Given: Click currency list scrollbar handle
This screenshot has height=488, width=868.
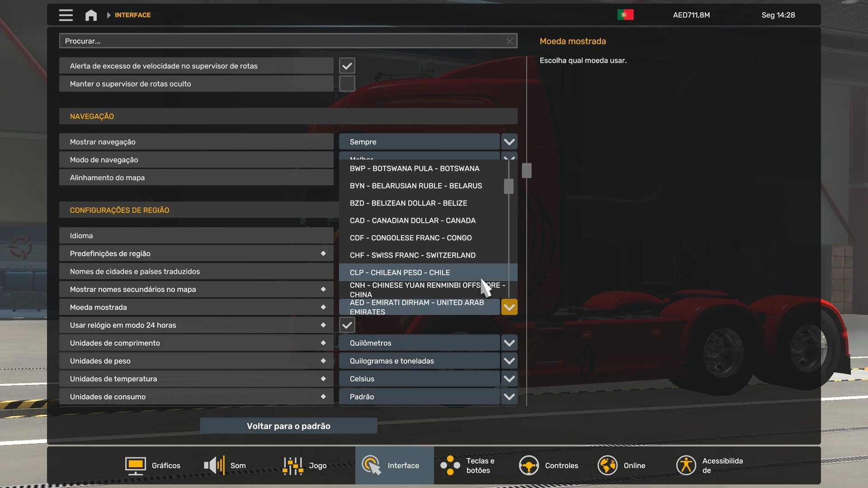Looking at the screenshot, I should [x=509, y=186].
